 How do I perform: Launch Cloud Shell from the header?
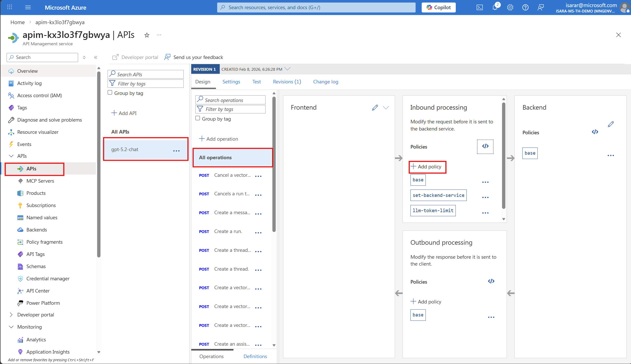(x=479, y=7)
